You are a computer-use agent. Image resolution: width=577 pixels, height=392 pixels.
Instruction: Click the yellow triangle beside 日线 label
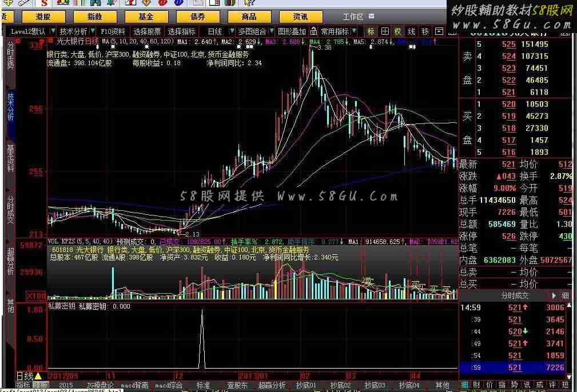38,376
